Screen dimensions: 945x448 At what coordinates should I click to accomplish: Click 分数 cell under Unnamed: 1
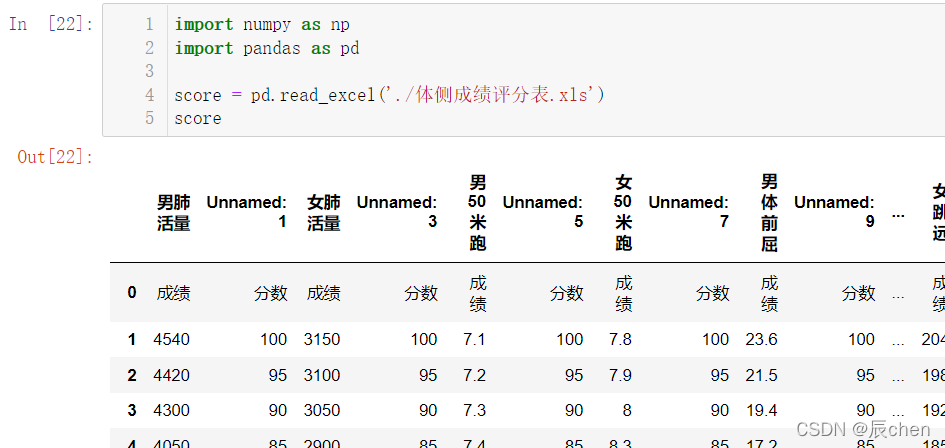(x=271, y=293)
